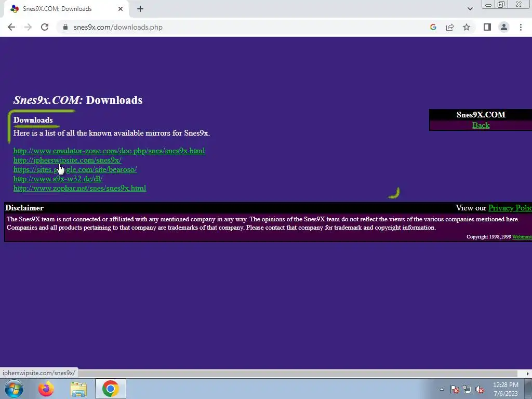Screen dimensions: 532x399
Task: Reload the Snes9x downloads page
Action: point(45,27)
